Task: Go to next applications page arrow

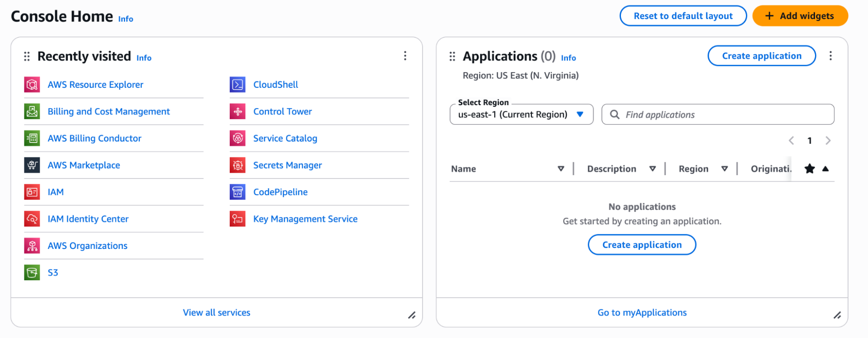Action: point(828,140)
